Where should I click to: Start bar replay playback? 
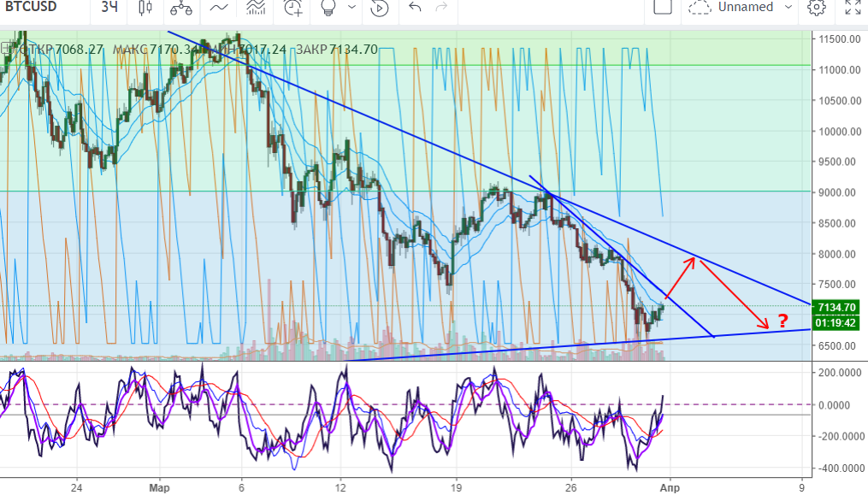[381, 8]
